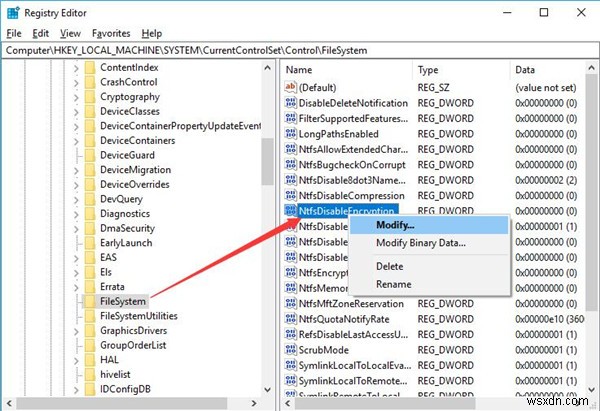Click the CrashControl folder icon
The height and width of the screenshot is (411, 600).
tap(90, 82)
